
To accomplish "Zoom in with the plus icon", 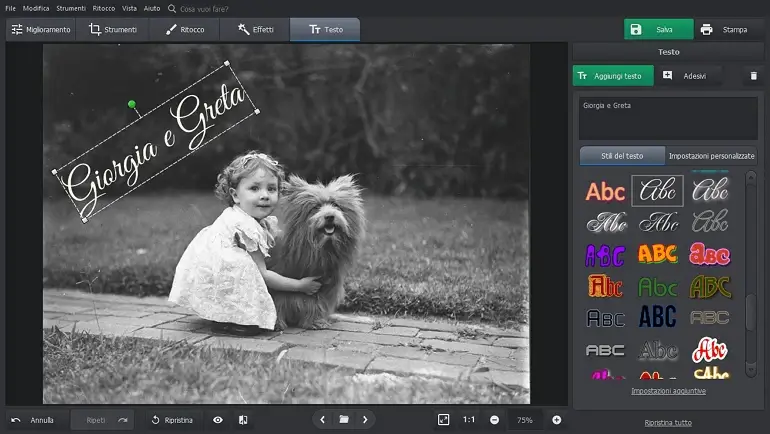I will (556, 420).
